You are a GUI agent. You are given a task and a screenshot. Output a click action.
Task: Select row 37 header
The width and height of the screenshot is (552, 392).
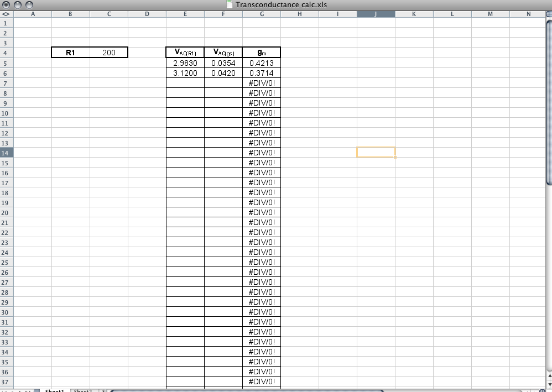(7, 382)
